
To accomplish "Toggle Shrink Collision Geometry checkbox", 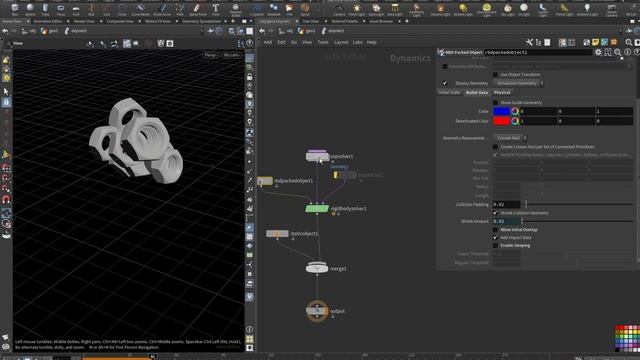I will (495, 213).
